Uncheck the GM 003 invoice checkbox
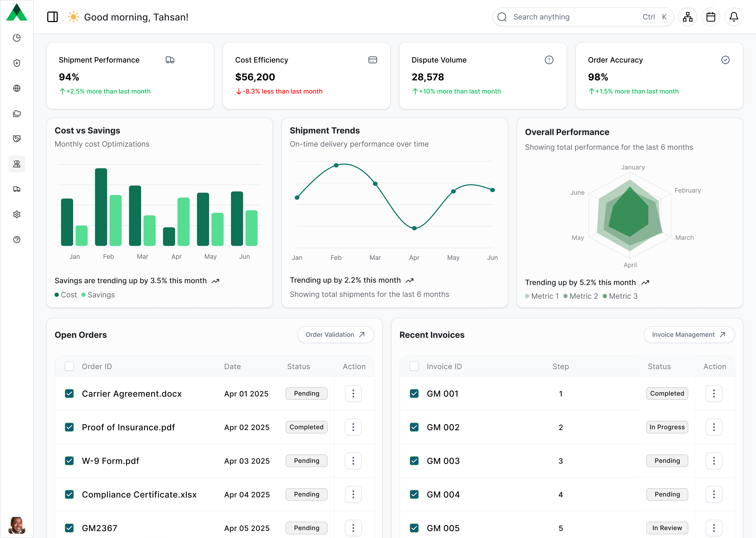The image size is (756, 538). [x=414, y=461]
